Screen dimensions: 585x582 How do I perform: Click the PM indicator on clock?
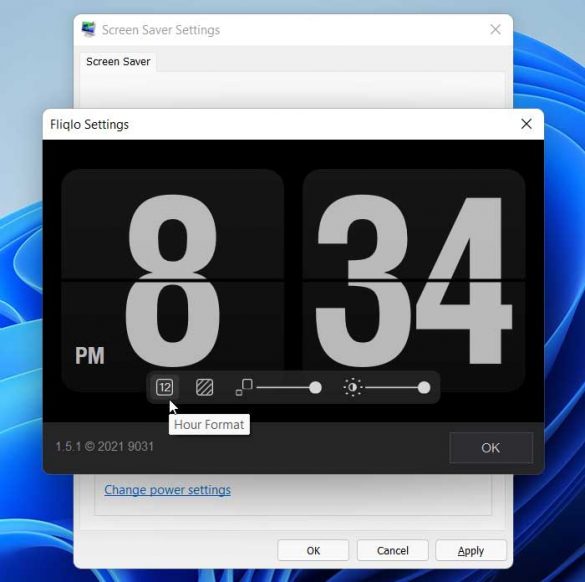(90, 356)
